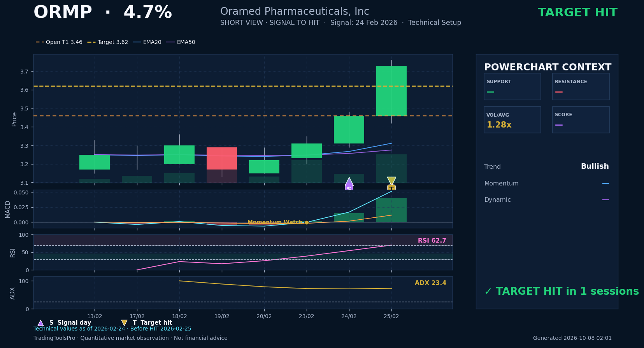This screenshot has width=644, height=348.
Task: Click the MACD histogram bar on 25/02
Action: click(x=391, y=210)
